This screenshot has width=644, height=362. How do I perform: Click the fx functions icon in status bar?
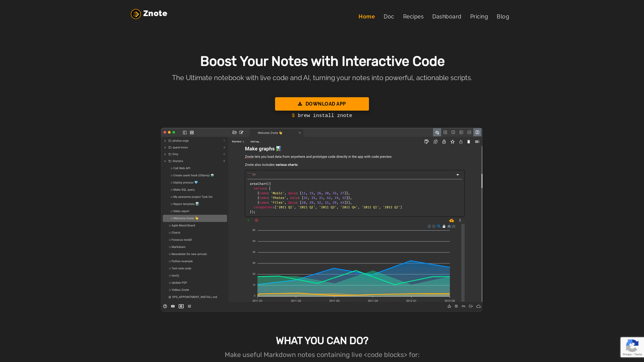(464, 306)
